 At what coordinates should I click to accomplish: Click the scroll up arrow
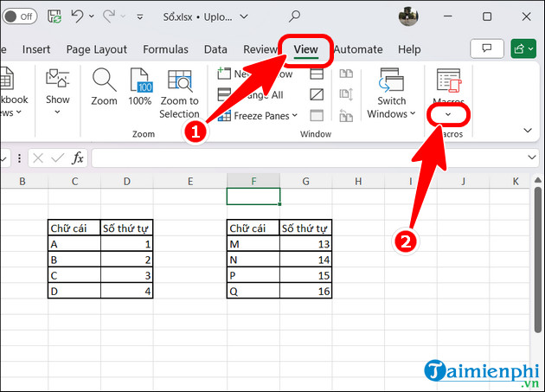(x=538, y=180)
